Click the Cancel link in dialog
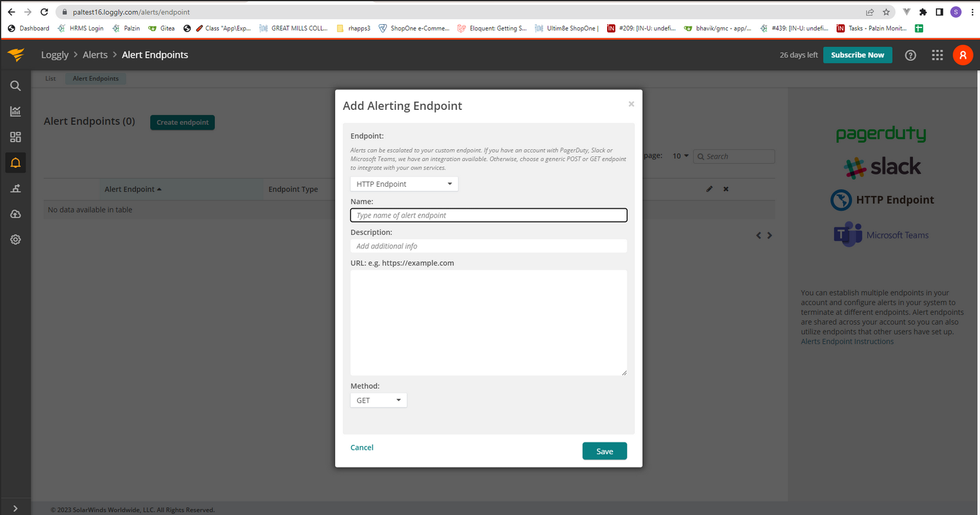 [x=362, y=447]
